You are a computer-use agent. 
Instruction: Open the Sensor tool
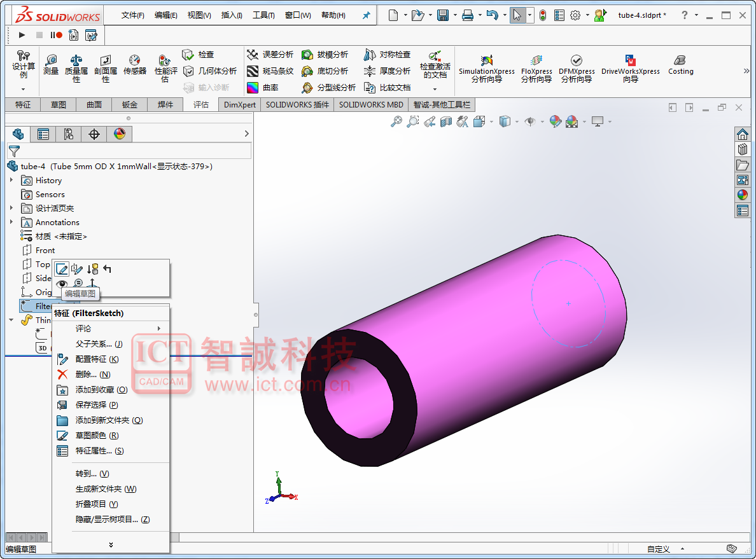click(x=134, y=66)
